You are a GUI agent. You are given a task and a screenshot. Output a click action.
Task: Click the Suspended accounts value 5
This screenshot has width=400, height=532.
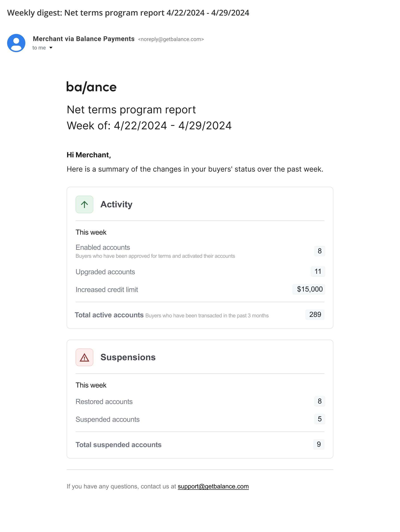320,419
